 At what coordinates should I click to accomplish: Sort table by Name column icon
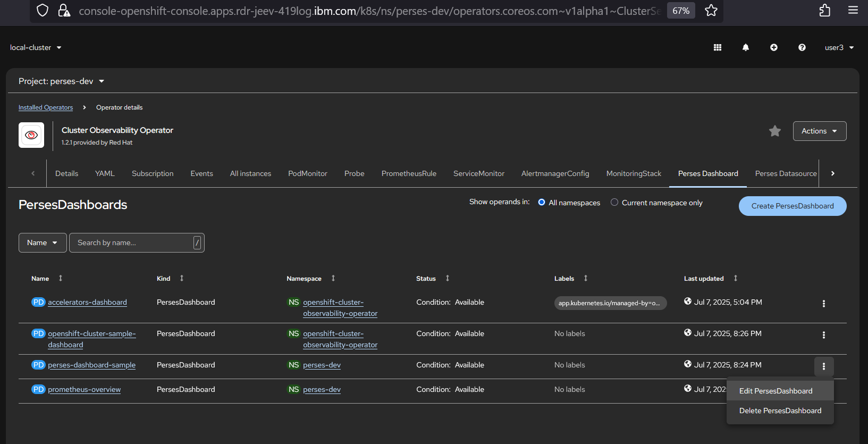point(61,278)
